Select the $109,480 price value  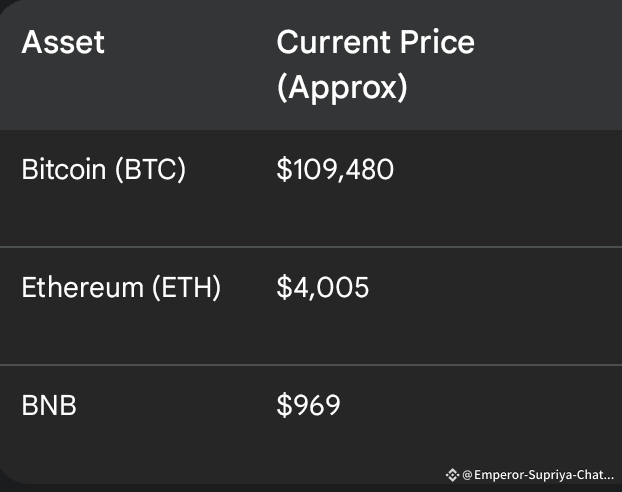335,169
